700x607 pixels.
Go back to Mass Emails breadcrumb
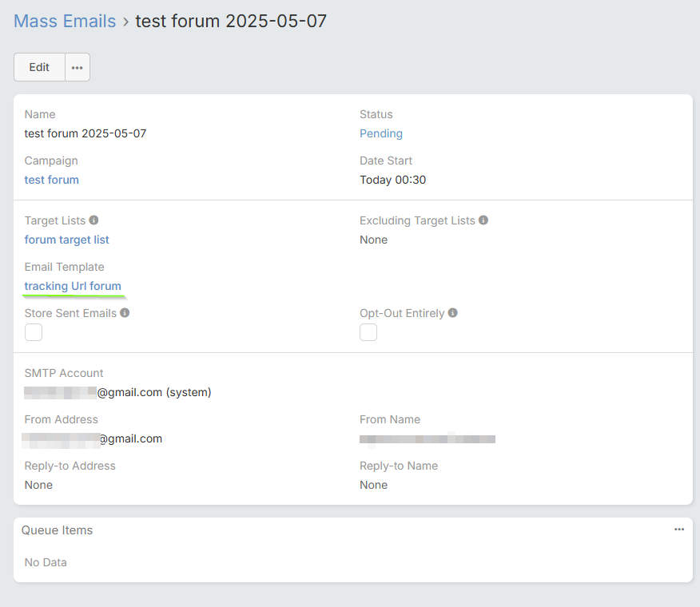point(65,22)
